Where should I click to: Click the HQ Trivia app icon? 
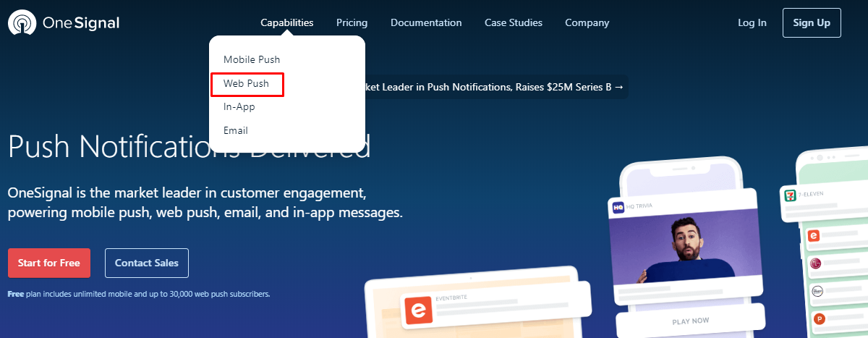[618, 208]
